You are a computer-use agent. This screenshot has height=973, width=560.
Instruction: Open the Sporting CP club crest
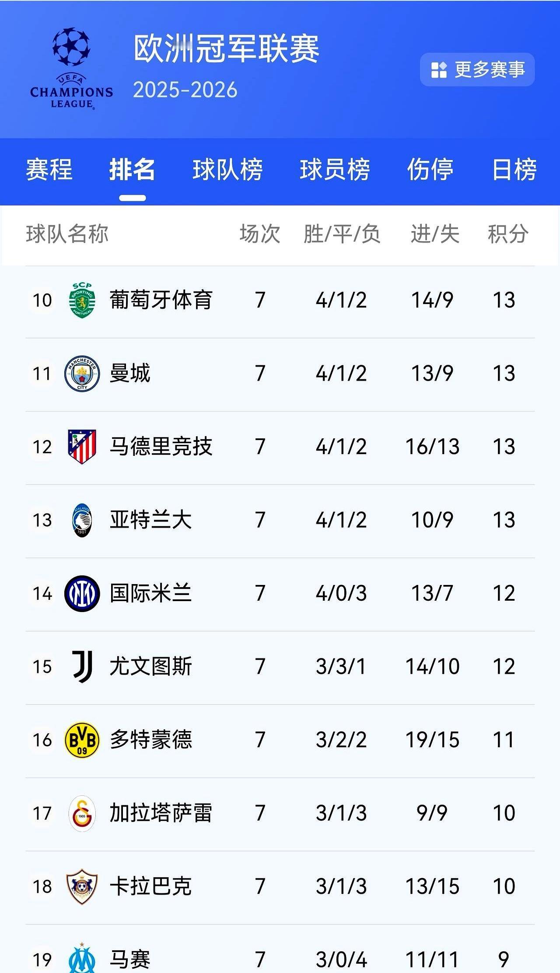pos(82,300)
